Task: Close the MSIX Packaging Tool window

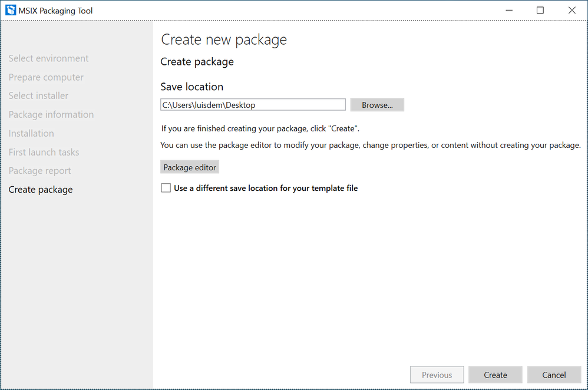Action: click(572, 10)
